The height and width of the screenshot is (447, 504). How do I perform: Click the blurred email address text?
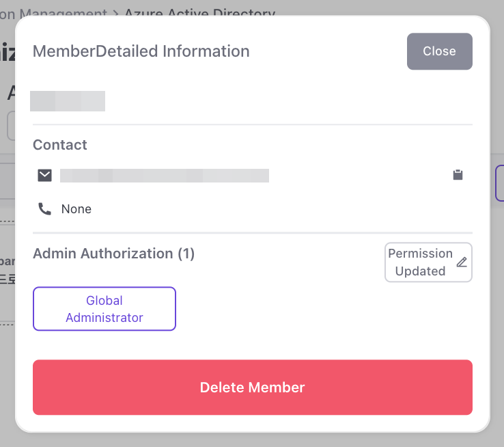164,176
